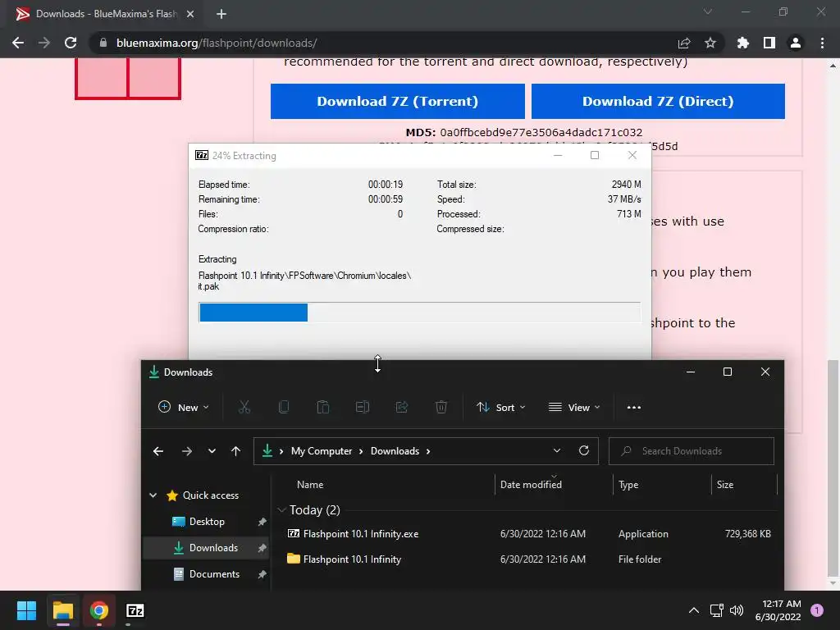The image size is (840, 630).
Task: Open the Sort dropdown in Explorer
Action: click(501, 407)
